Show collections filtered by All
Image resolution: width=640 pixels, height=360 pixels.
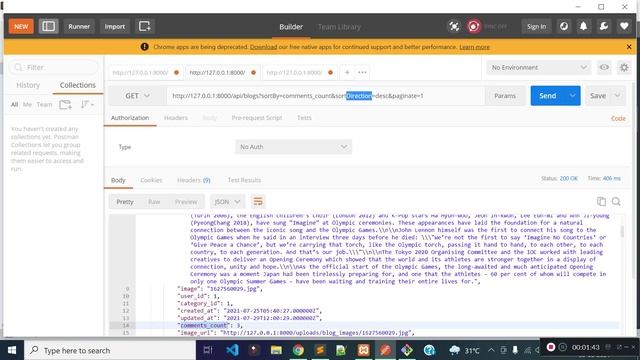pyautogui.click(x=14, y=104)
